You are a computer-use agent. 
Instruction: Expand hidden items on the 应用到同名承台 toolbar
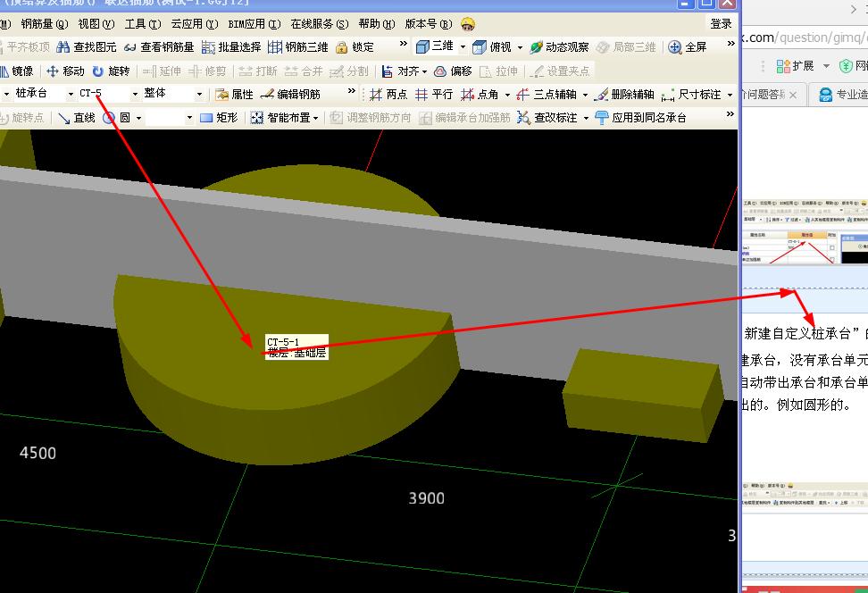pyautogui.click(x=730, y=114)
